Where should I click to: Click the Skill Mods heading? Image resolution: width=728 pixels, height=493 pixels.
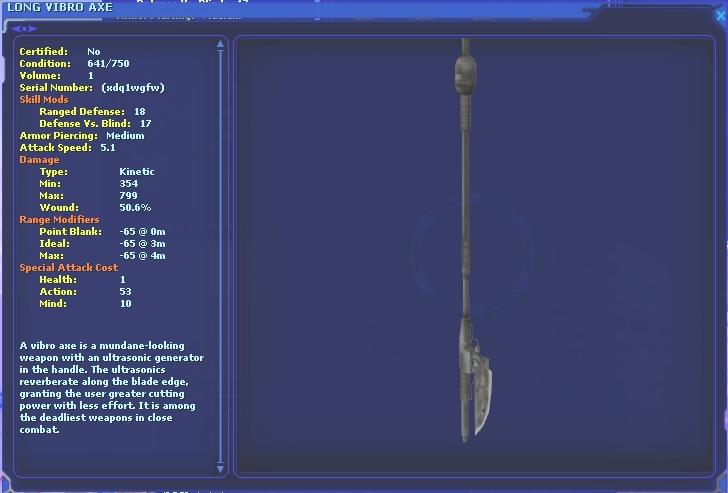click(44, 99)
